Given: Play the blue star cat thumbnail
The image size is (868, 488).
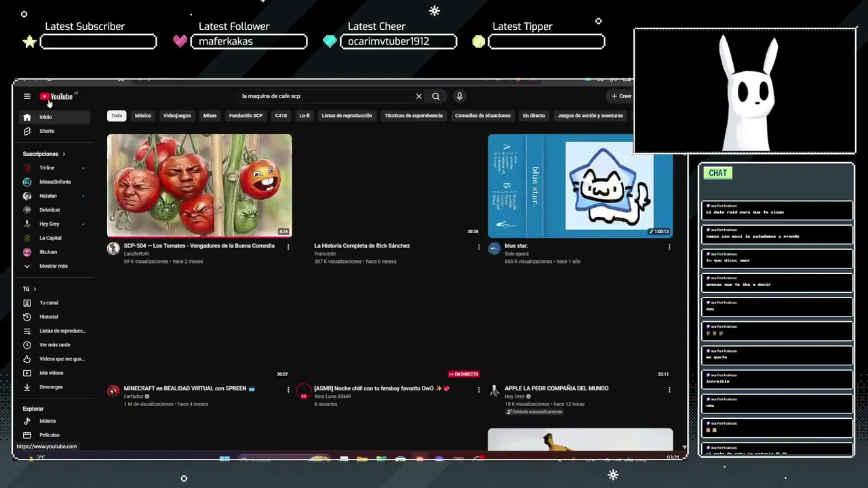Looking at the screenshot, I should click(580, 186).
